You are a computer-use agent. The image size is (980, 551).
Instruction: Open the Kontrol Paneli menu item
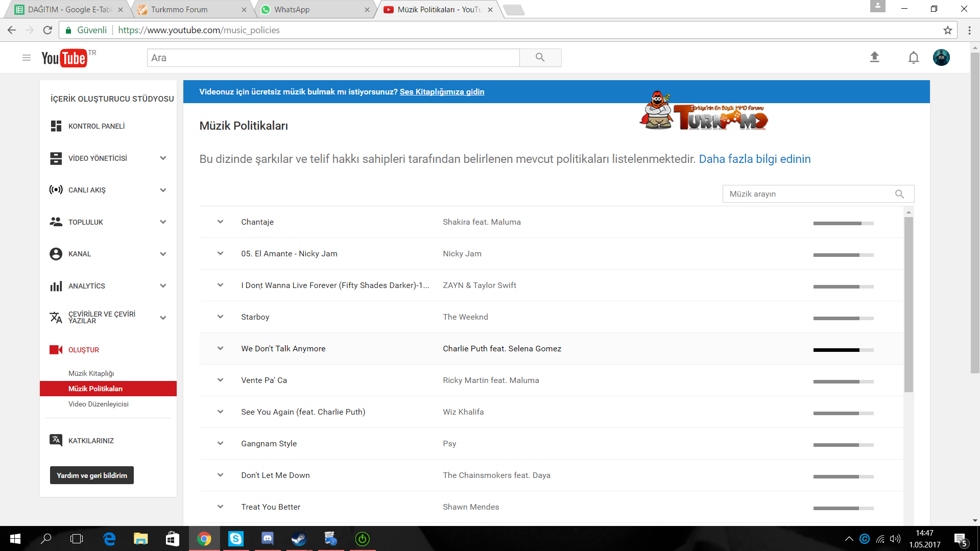(x=97, y=126)
